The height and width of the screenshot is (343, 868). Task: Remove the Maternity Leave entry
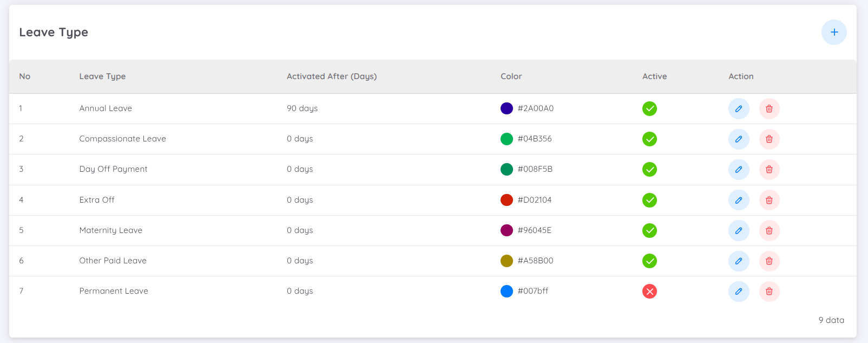pos(769,231)
